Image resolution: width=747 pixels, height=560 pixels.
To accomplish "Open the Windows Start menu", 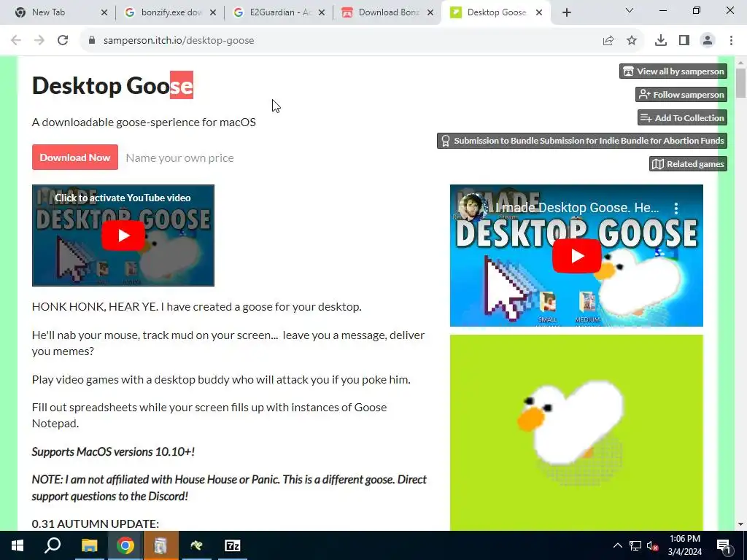I will point(18,545).
